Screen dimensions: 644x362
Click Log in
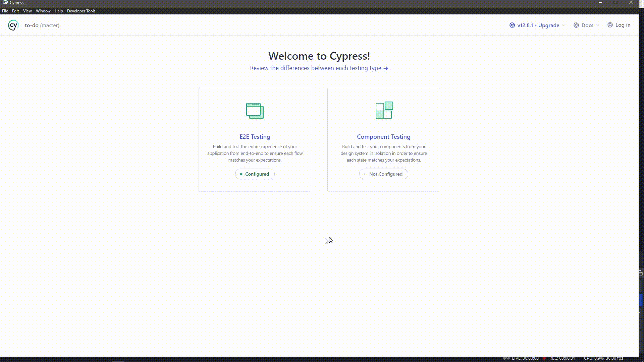(x=623, y=25)
